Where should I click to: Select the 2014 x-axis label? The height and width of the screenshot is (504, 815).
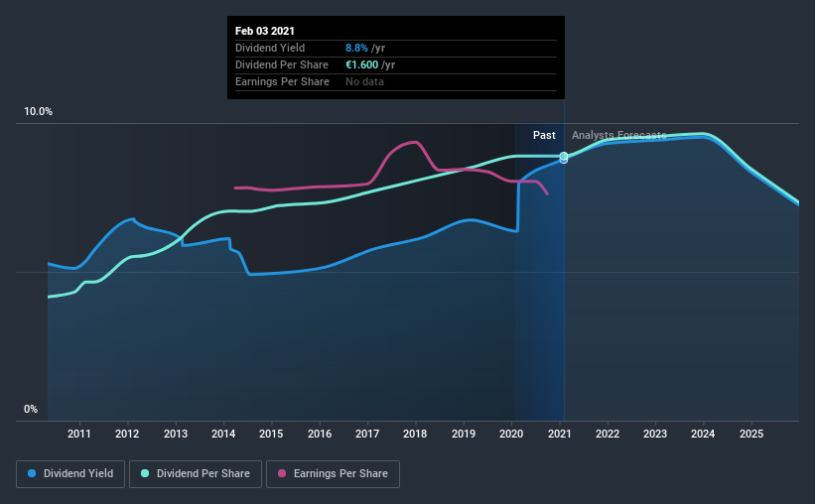point(223,434)
